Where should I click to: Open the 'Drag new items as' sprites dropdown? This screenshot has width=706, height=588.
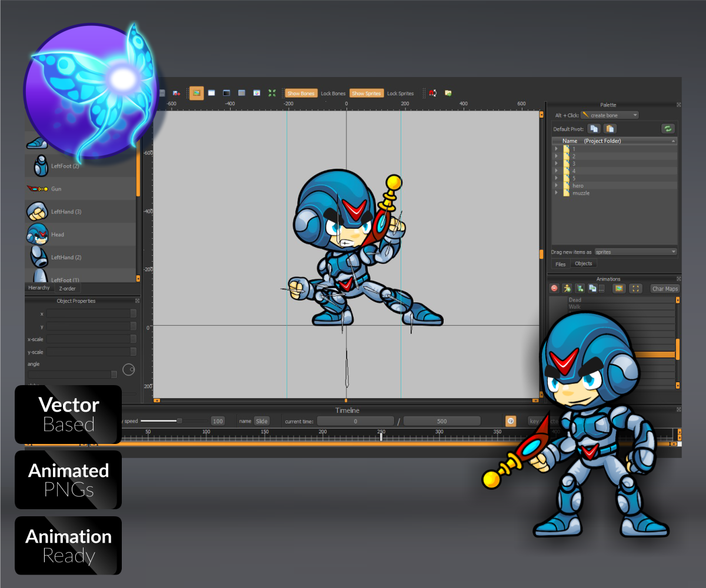pos(635,252)
